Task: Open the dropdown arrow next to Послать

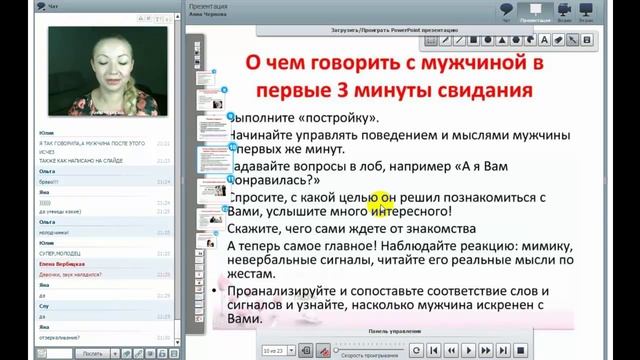Action: pos(115,353)
